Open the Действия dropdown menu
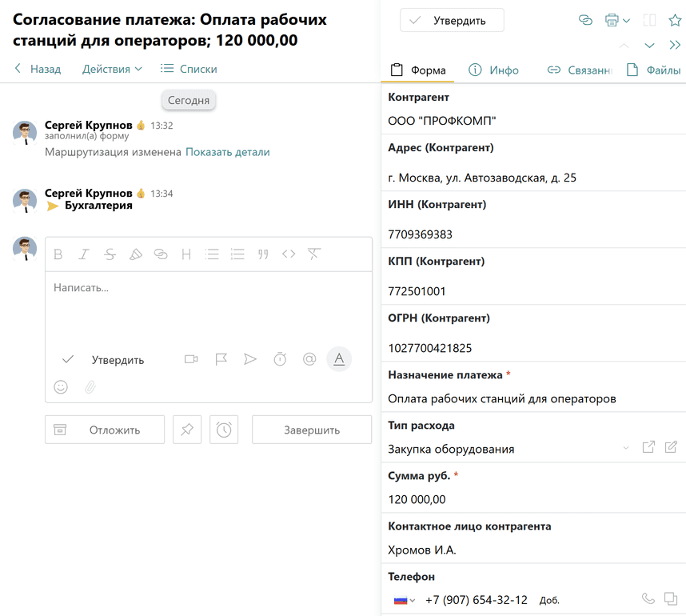The image size is (686, 616). pyautogui.click(x=112, y=69)
